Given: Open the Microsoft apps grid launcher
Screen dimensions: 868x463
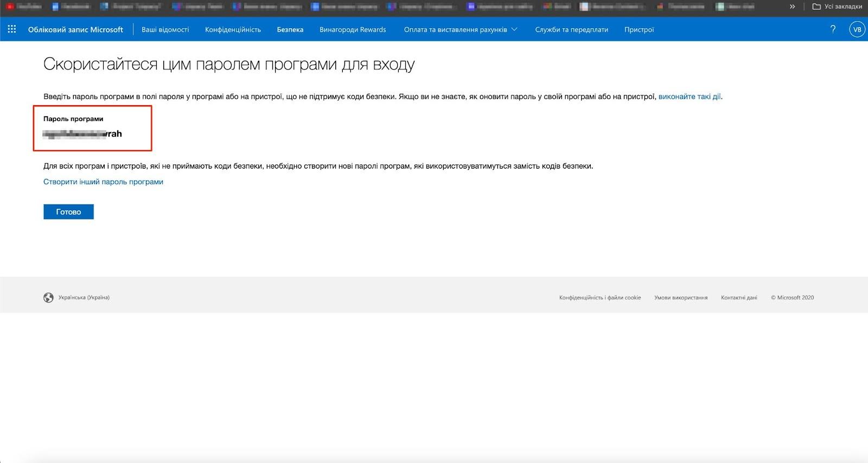Looking at the screenshot, I should click(12, 29).
